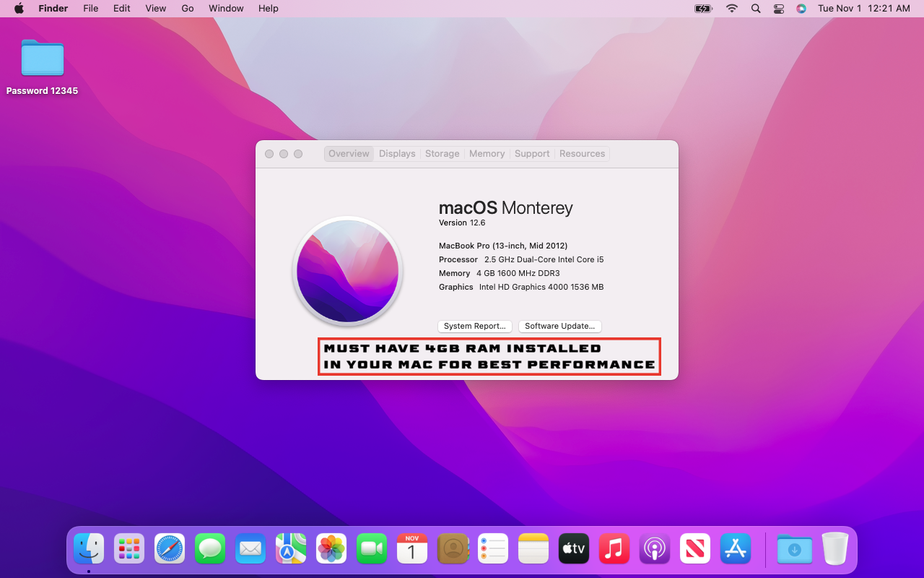Open the Go menu
Screen dimensions: 924x578
(188, 9)
